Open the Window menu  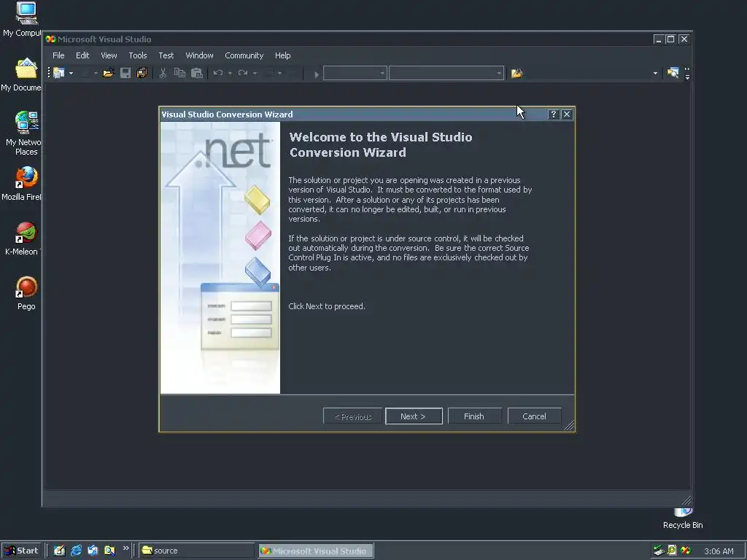click(x=199, y=55)
